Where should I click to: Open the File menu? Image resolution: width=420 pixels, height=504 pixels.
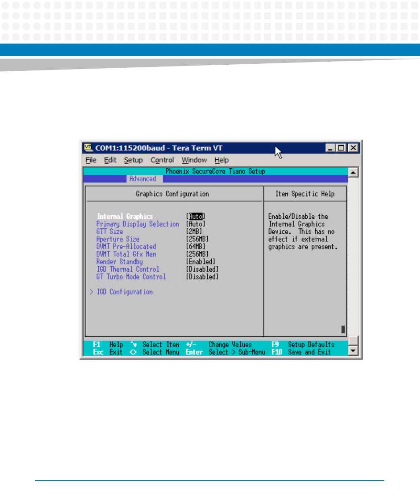click(x=91, y=160)
